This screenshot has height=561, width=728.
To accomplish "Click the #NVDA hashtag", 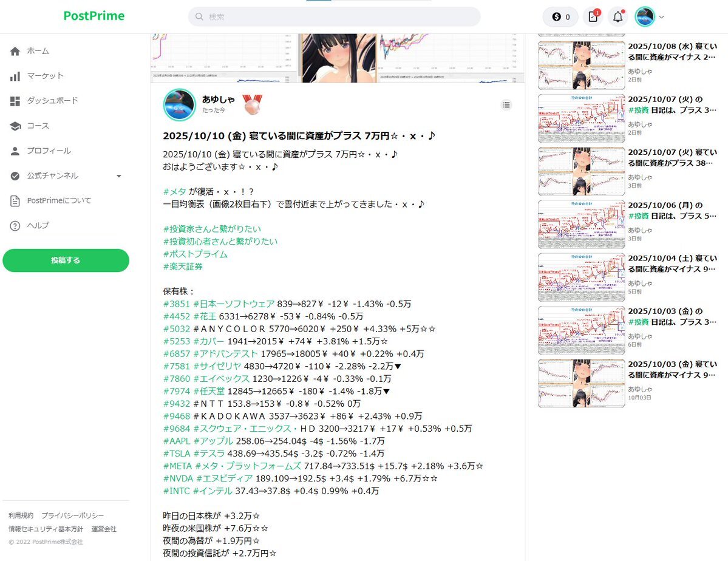I will tap(179, 479).
